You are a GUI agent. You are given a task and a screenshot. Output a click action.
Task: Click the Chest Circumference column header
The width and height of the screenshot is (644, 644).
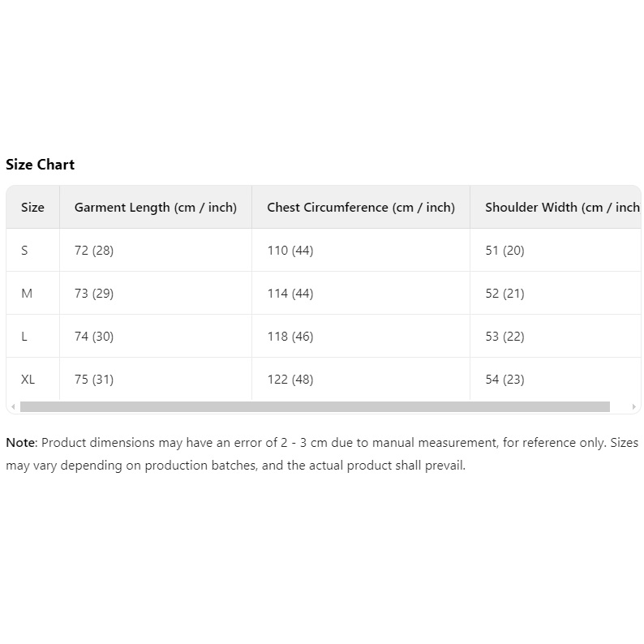click(361, 208)
